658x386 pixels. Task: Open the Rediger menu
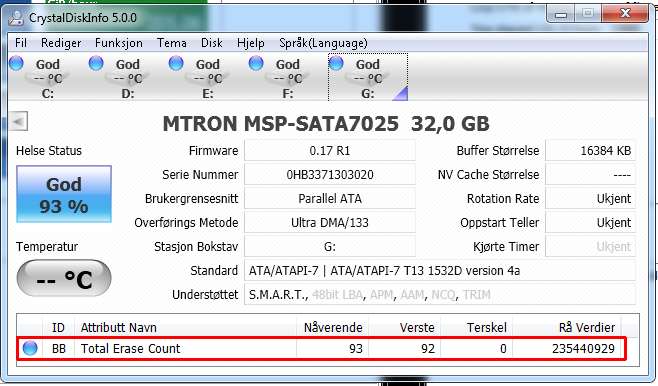pyautogui.click(x=61, y=43)
